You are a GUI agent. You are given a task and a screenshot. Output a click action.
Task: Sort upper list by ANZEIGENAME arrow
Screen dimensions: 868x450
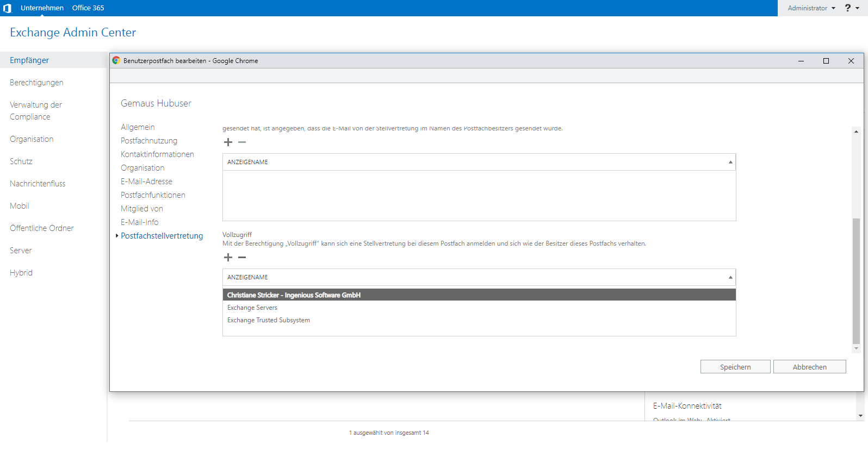730,162
